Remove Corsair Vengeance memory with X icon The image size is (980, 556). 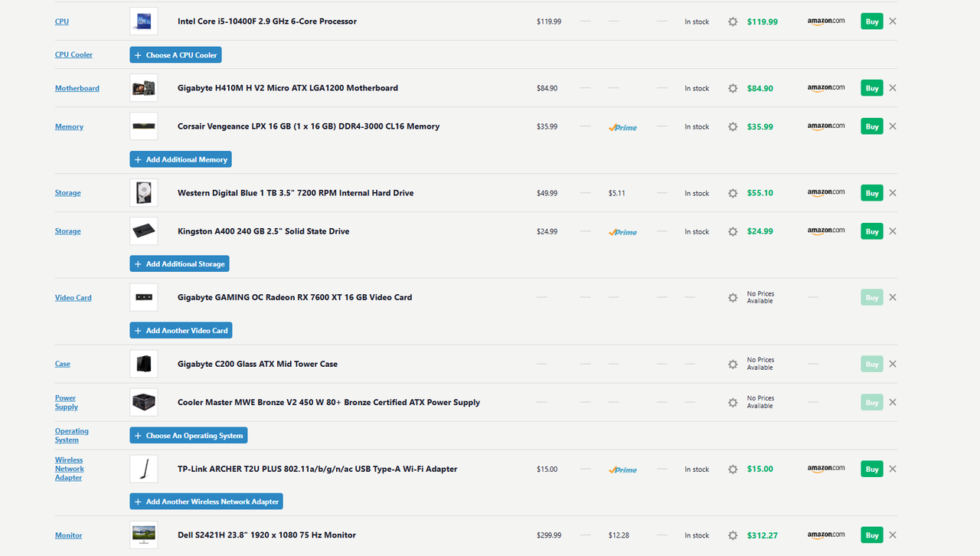pyautogui.click(x=893, y=126)
